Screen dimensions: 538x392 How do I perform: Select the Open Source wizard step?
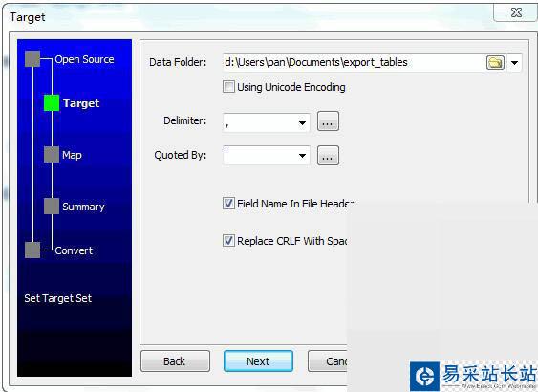[x=84, y=59]
